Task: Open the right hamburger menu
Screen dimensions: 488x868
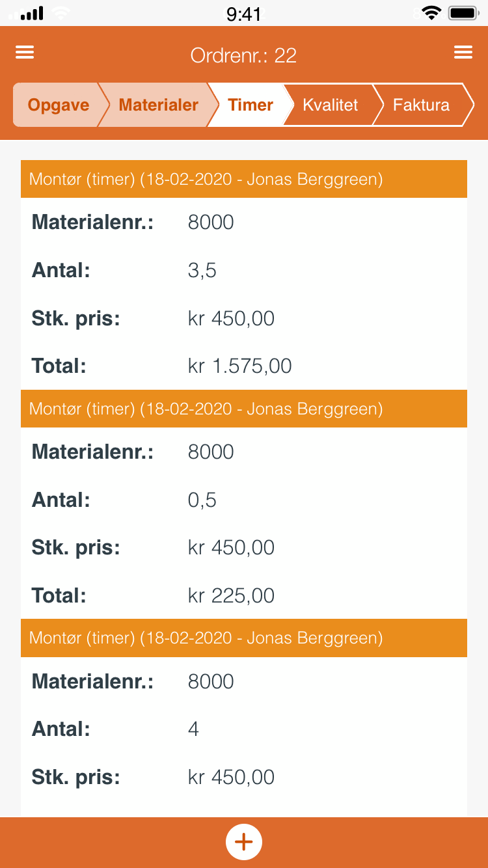Action: 463,53
